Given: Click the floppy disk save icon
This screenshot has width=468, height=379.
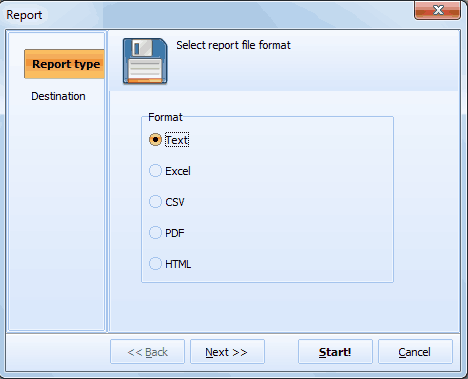Looking at the screenshot, I should [x=145, y=61].
